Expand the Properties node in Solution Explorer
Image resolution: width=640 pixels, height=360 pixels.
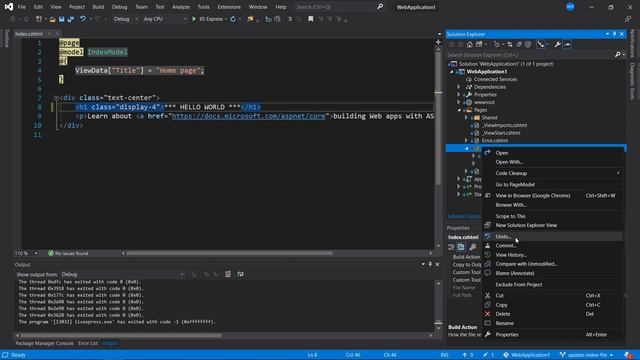[458, 95]
